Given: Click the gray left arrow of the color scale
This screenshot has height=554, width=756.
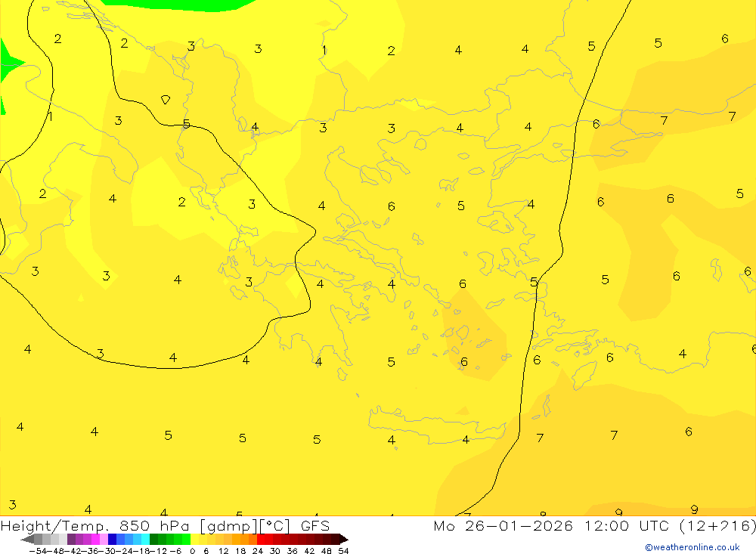Looking at the screenshot, I should [27, 539].
